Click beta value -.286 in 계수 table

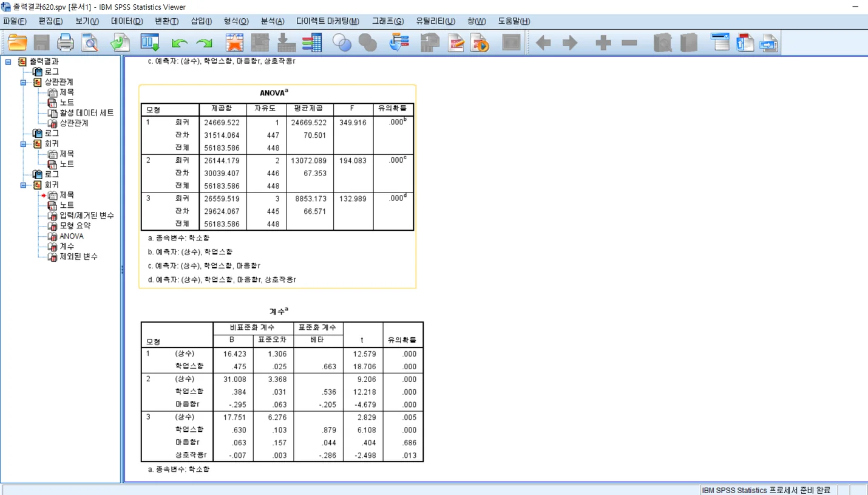[x=328, y=456]
